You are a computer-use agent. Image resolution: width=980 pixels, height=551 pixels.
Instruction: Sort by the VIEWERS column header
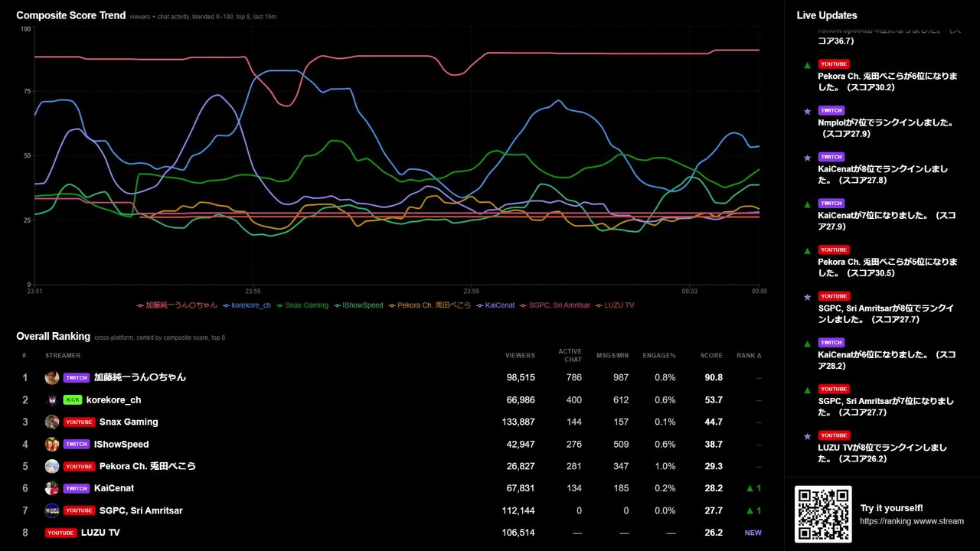520,356
